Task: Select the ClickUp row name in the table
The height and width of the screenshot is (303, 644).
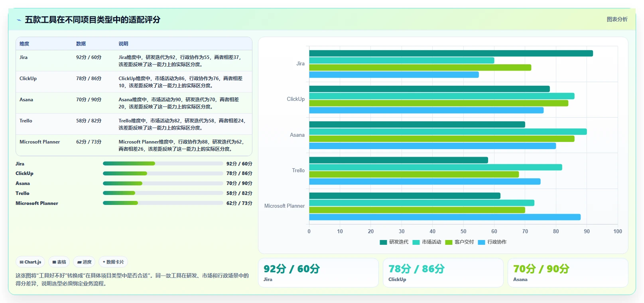Action: pyautogui.click(x=28, y=79)
